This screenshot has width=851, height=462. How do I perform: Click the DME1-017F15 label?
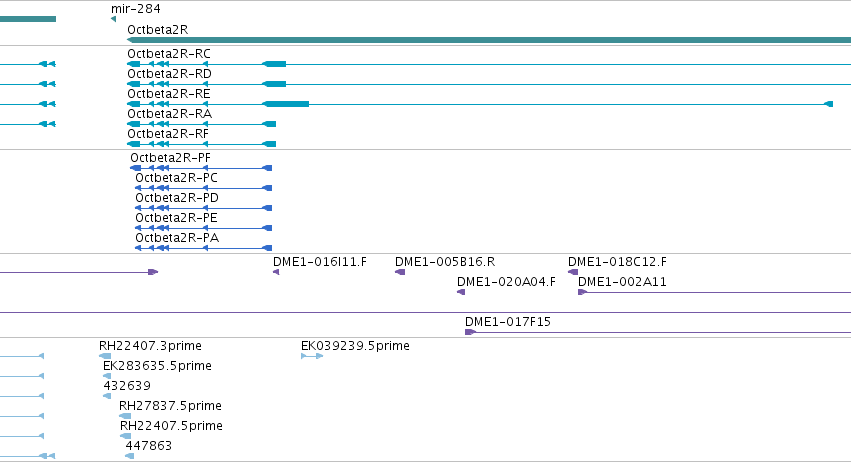click(x=508, y=322)
